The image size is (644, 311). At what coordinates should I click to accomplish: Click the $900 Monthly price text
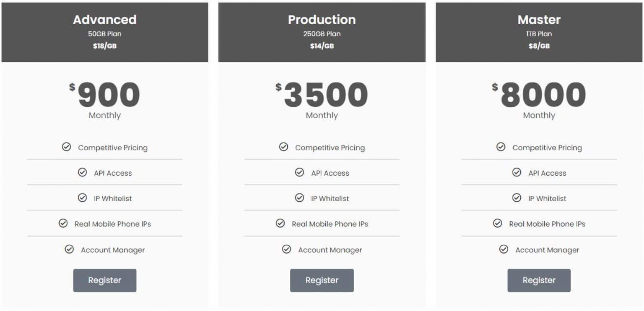click(x=104, y=96)
